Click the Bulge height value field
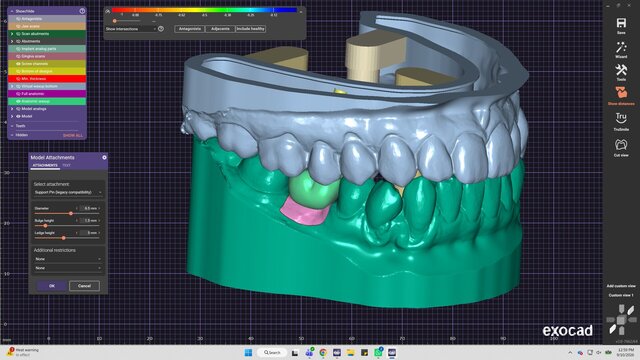The width and height of the screenshot is (640, 360). point(89,220)
